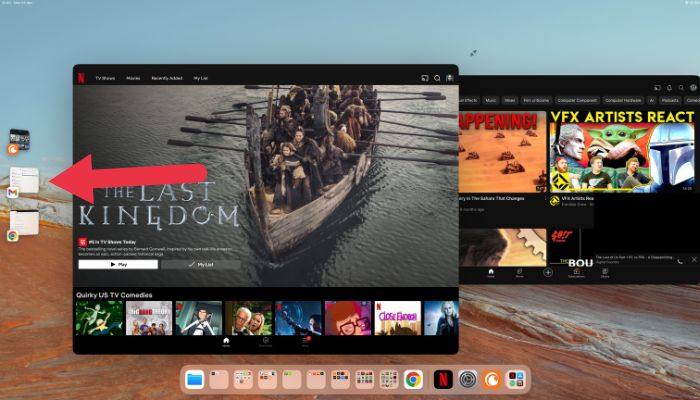Screen dimensions: 700x400
Task: Resume the YouTube miniplayer playback control
Action: coord(680,261)
